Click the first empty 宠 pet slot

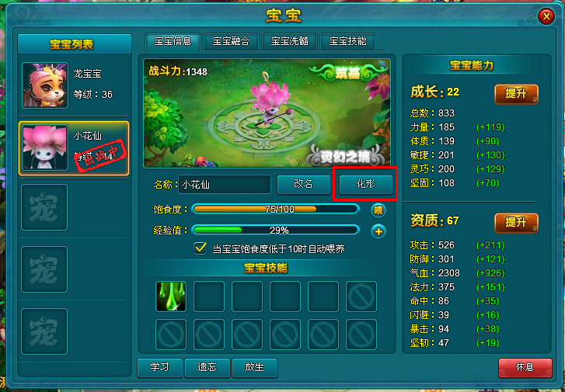[44, 207]
